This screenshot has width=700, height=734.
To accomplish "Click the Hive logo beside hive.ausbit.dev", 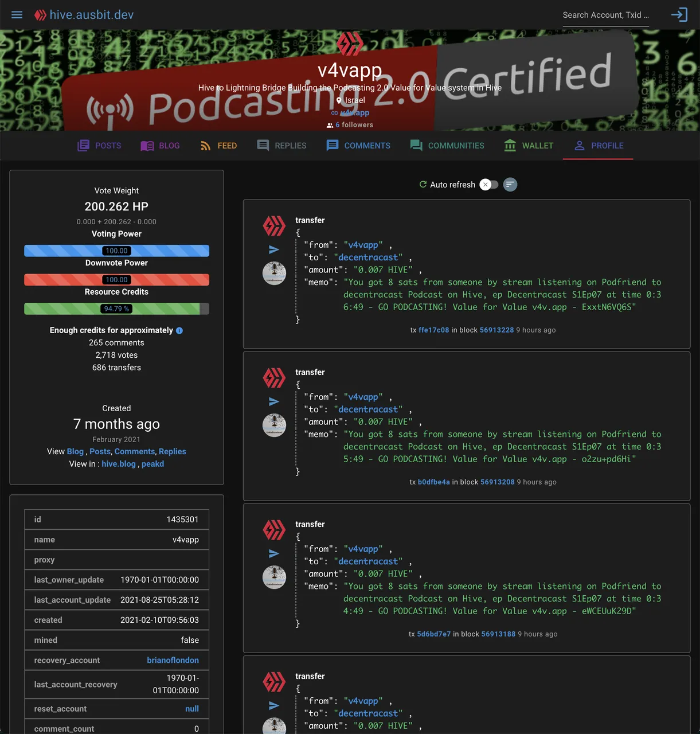I will coord(40,15).
